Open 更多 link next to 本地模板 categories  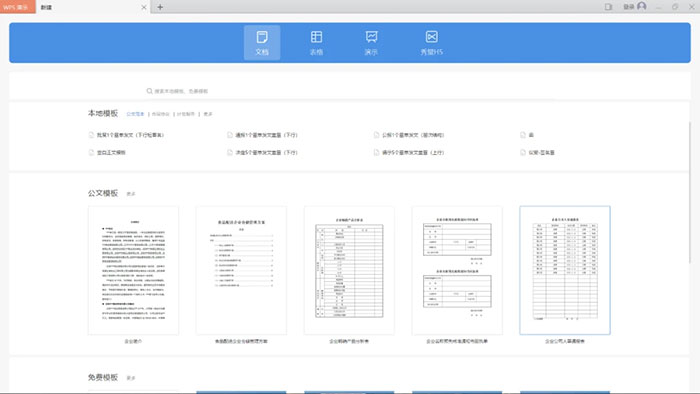[x=208, y=114]
